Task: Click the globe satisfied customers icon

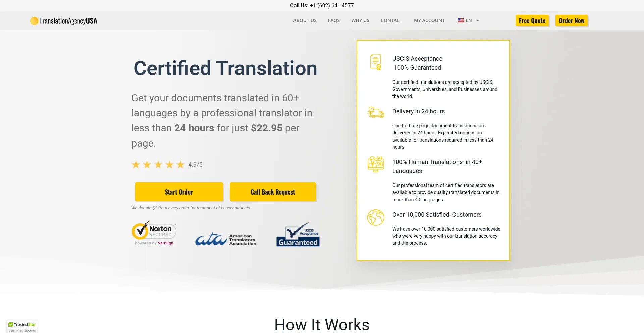Action: [375, 217]
